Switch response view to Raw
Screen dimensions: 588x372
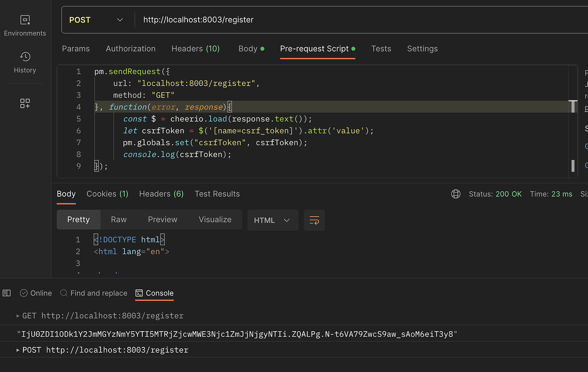coord(118,219)
